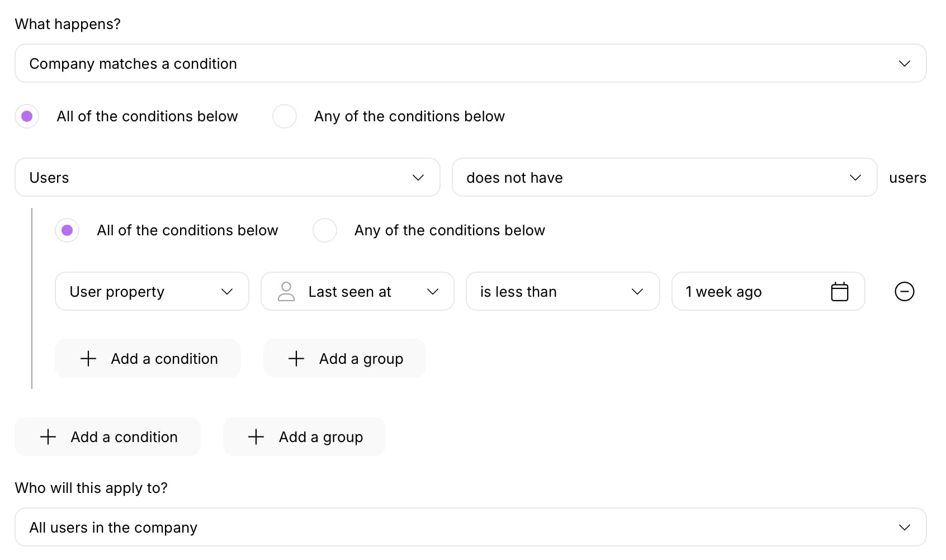Screen dimensions: 946x560
Task: Expand the 'is less than' operator dropdown
Action: tap(562, 292)
